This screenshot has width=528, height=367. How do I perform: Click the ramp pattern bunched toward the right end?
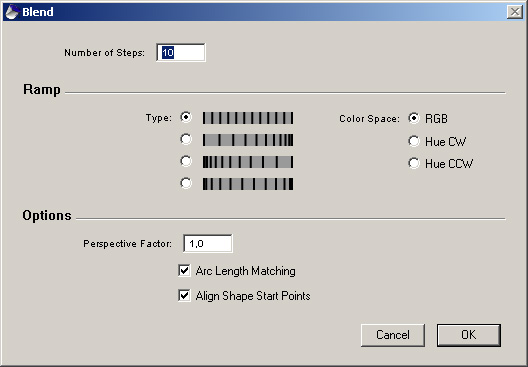click(248, 140)
